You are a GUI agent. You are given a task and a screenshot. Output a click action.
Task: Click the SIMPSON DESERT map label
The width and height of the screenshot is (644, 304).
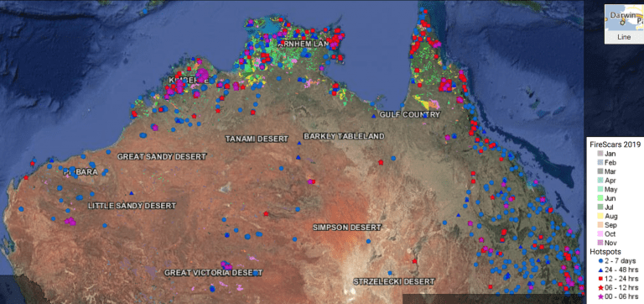(x=347, y=227)
